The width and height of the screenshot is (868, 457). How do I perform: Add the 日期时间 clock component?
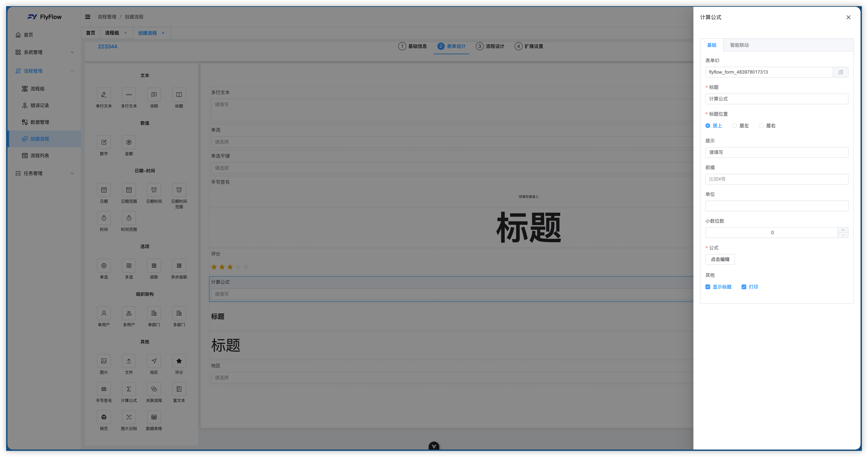(154, 190)
